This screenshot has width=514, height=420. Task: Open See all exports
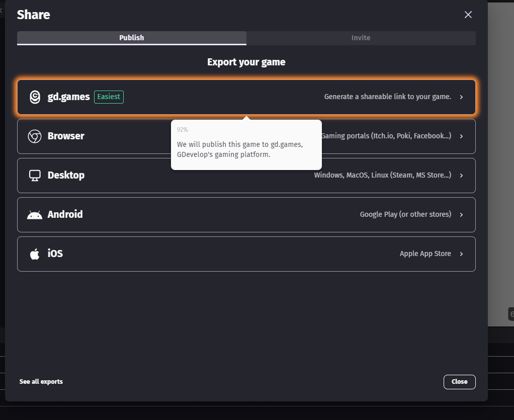coord(41,381)
